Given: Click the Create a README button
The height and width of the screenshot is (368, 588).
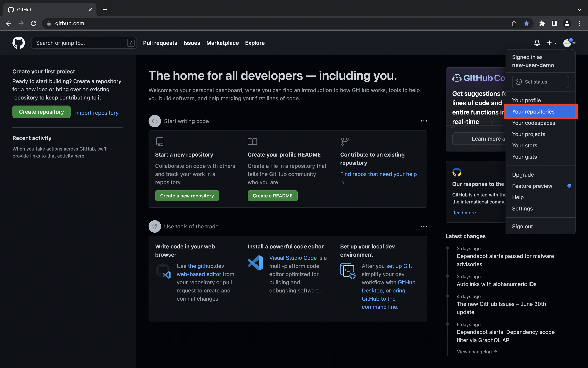Looking at the screenshot, I should point(273,196).
